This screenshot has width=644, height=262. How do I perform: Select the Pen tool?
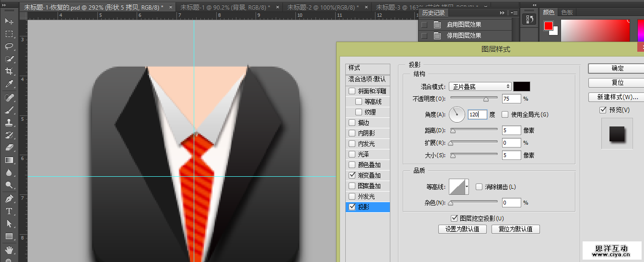click(x=9, y=198)
